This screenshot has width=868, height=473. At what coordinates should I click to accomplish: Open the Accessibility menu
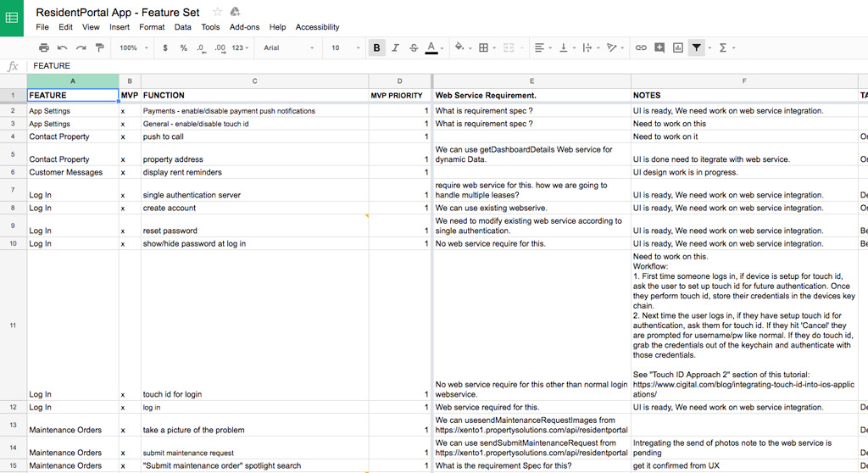pyautogui.click(x=317, y=27)
